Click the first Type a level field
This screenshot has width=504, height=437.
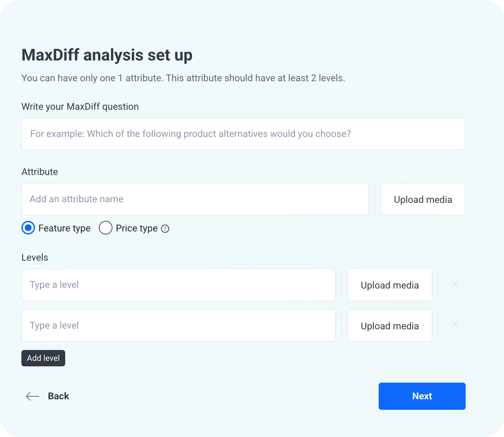(x=179, y=285)
